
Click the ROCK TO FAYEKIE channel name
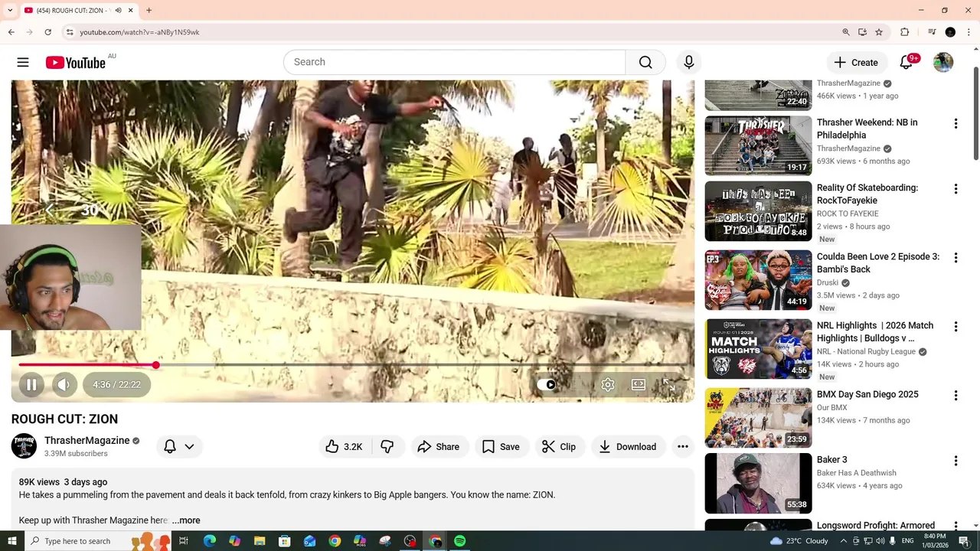[848, 214]
